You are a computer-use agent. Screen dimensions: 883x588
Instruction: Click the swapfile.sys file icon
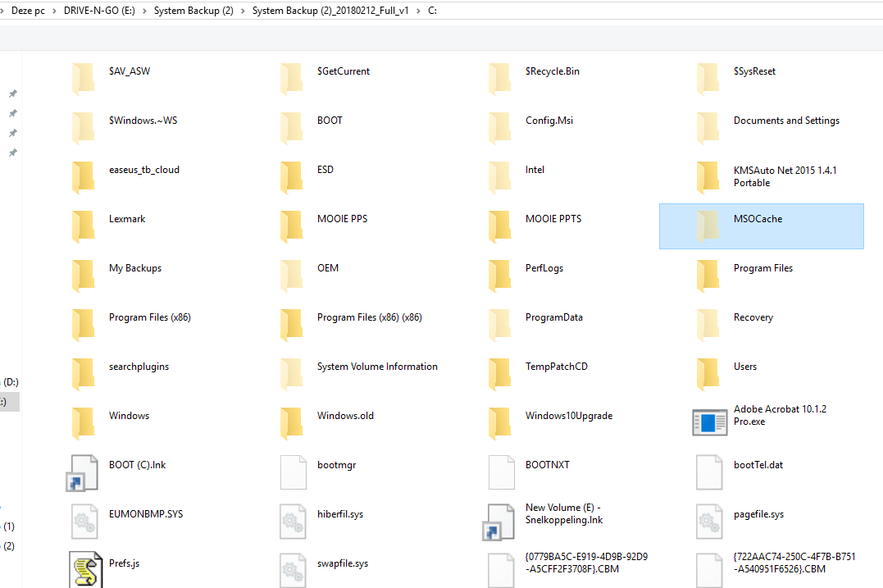(x=293, y=571)
